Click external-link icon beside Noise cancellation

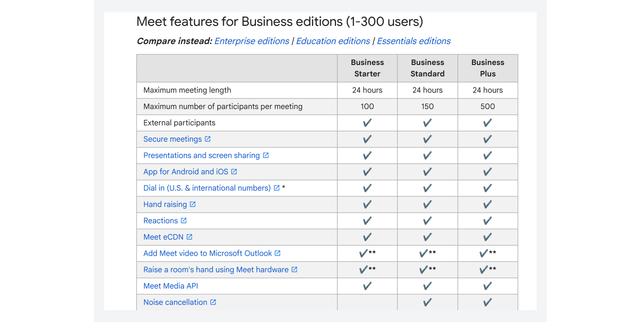coord(213,302)
